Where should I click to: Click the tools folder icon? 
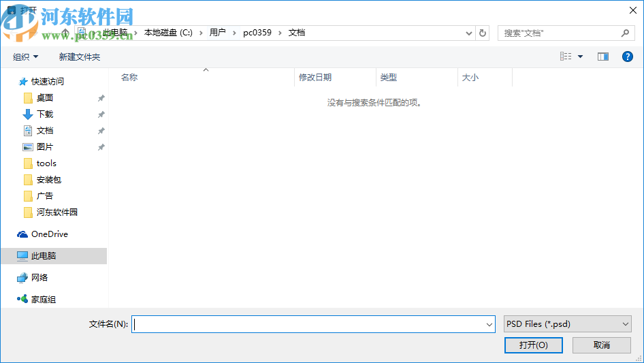[28, 163]
